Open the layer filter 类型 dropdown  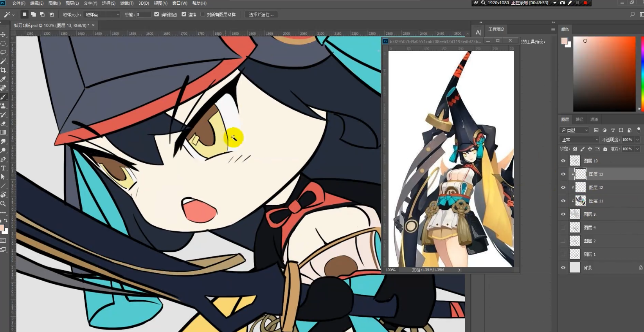pyautogui.click(x=574, y=130)
